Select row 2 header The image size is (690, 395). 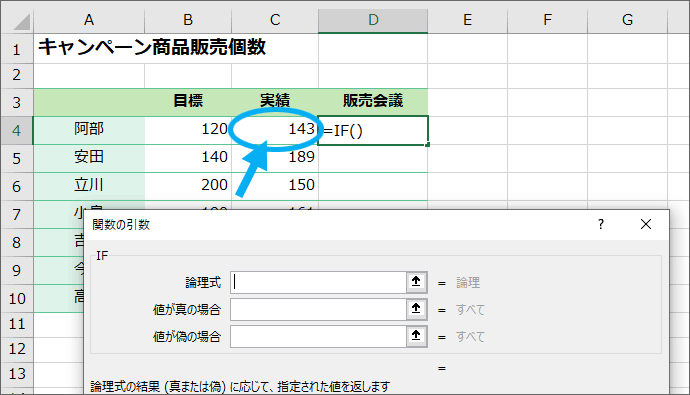tap(17, 75)
